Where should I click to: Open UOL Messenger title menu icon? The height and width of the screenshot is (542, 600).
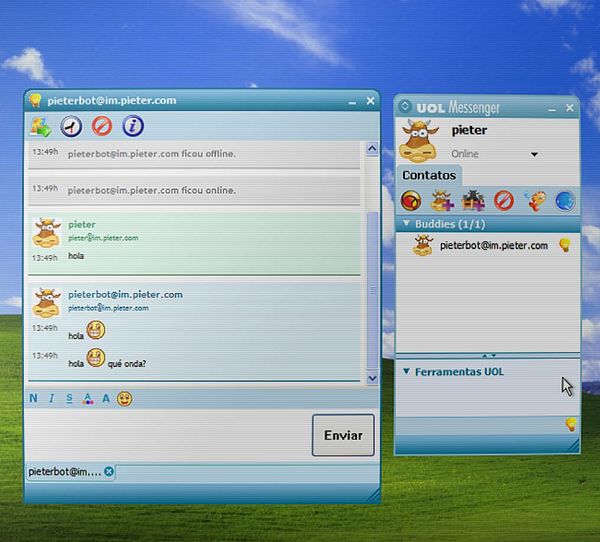405,106
